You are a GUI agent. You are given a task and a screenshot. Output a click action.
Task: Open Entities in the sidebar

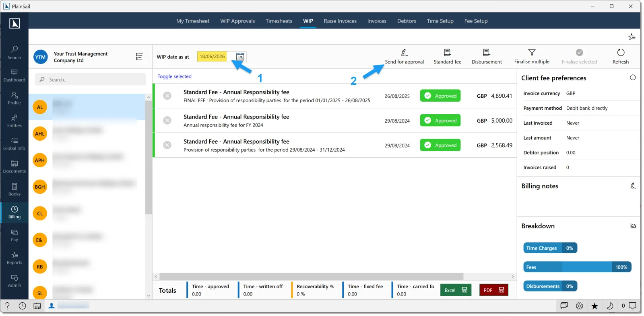coord(14,121)
